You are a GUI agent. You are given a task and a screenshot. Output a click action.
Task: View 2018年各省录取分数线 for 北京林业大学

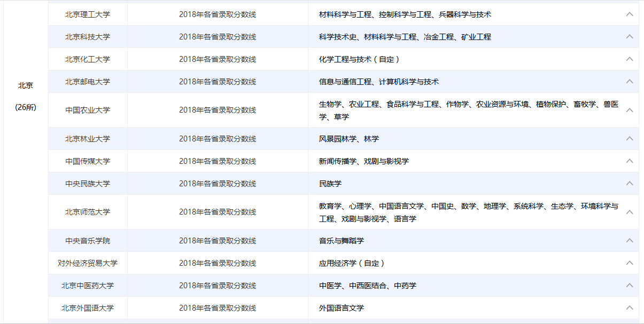[218, 139]
